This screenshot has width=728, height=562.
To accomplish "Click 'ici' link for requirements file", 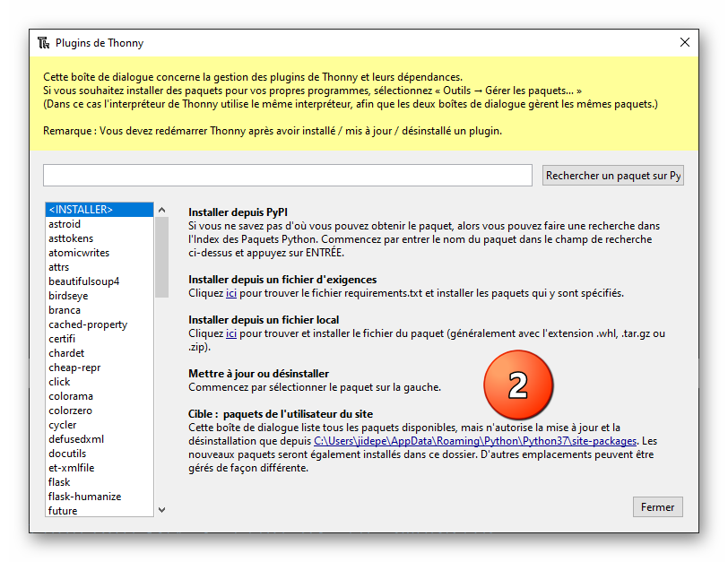I will coord(231,293).
